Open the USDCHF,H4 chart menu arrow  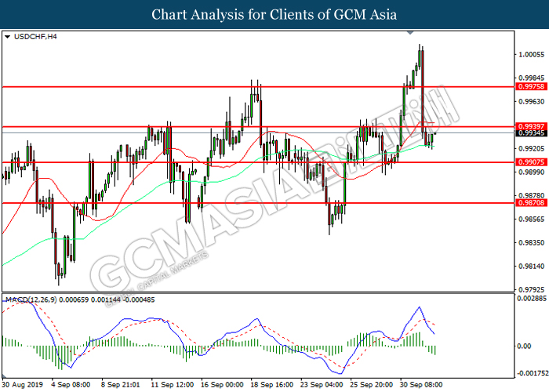point(7,37)
